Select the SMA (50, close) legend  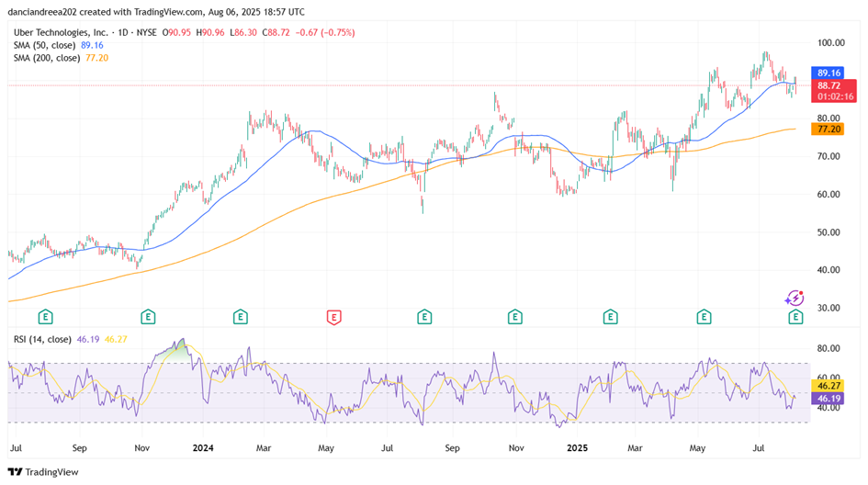tap(46, 44)
